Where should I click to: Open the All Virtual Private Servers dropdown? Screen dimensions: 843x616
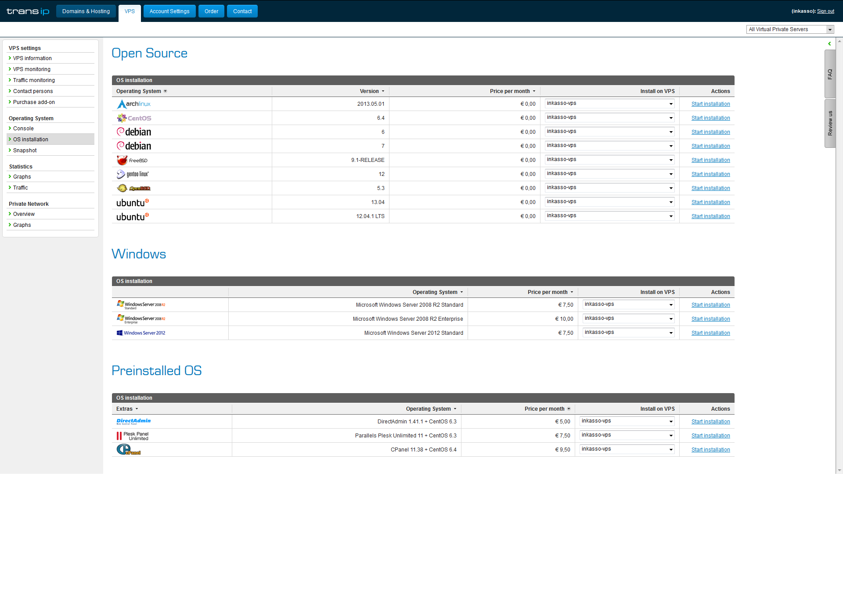[790, 29]
